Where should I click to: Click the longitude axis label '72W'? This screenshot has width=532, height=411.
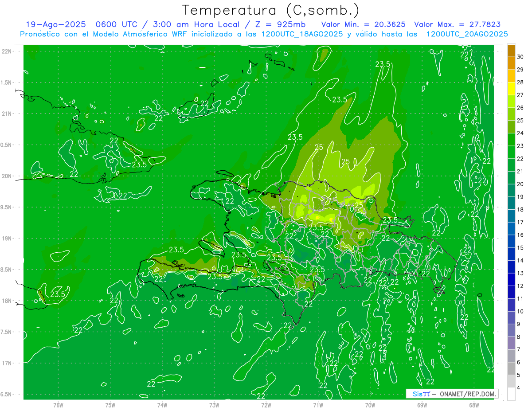(x=266, y=405)
